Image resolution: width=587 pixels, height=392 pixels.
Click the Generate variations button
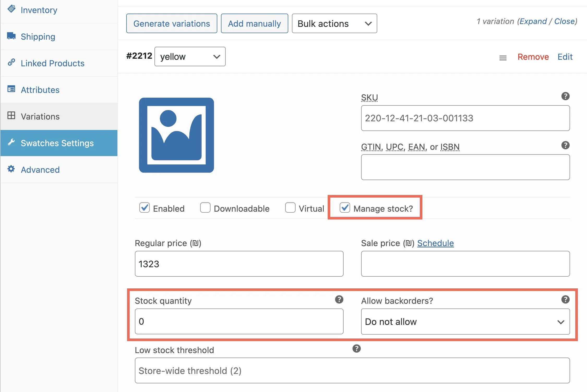coord(172,23)
